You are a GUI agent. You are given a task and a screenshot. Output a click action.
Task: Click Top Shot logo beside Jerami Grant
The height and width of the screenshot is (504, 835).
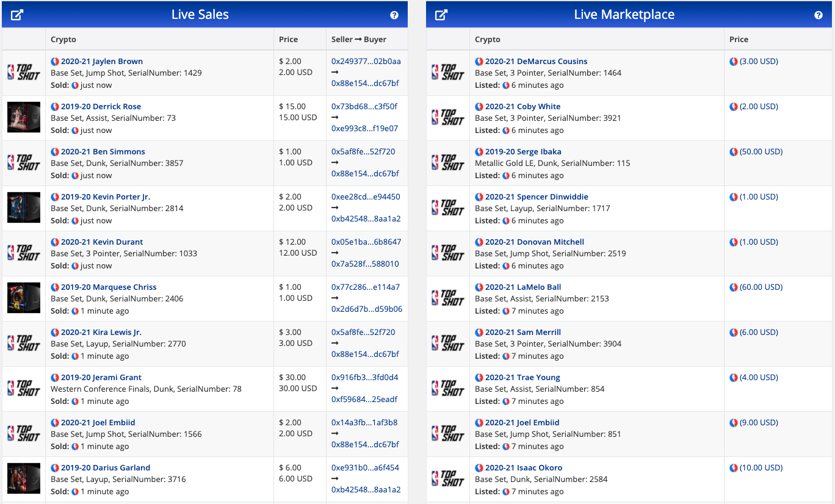click(24, 388)
